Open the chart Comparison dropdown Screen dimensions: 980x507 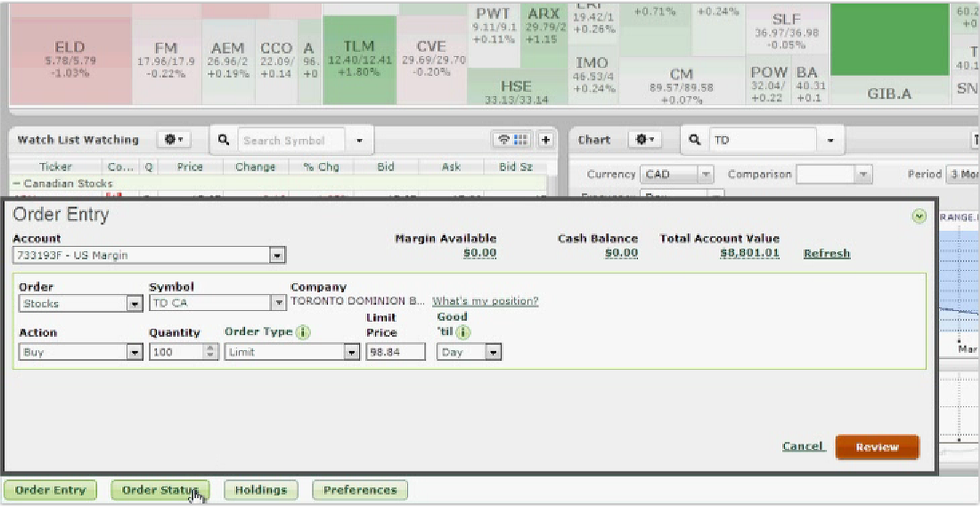[864, 175]
